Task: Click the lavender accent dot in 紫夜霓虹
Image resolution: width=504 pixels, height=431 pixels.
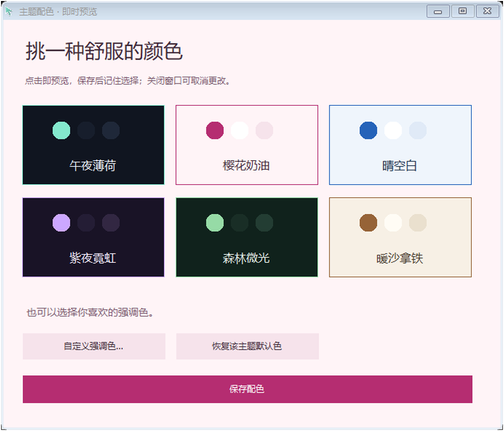Action: click(61, 223)
